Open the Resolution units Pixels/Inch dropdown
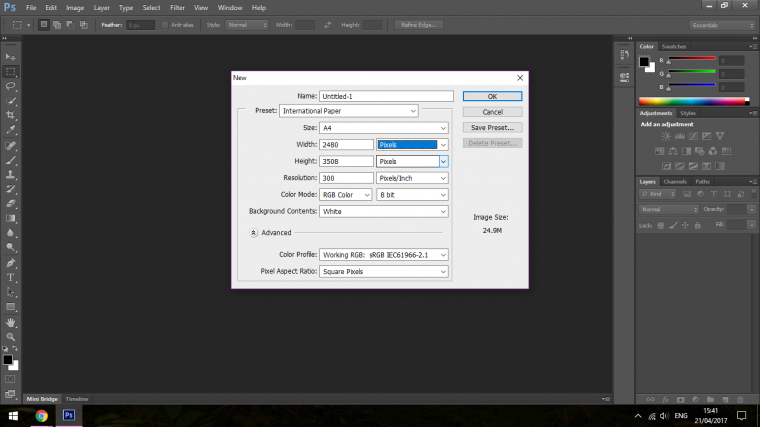 tap(412, 178)
